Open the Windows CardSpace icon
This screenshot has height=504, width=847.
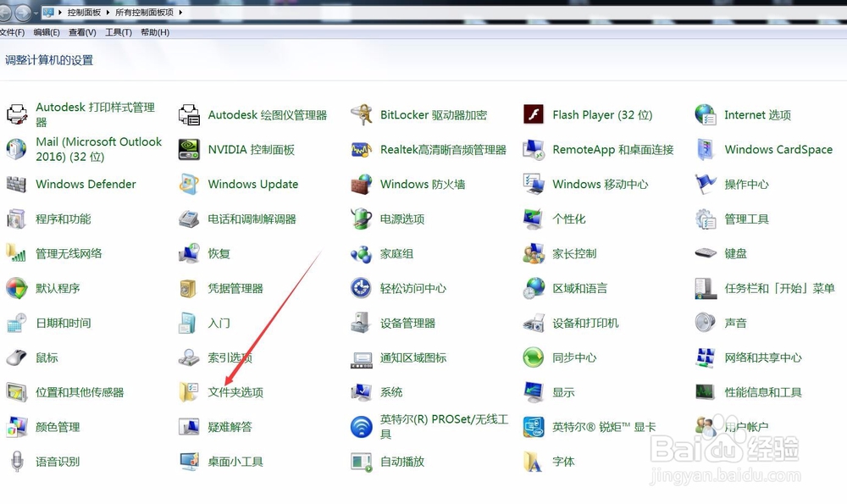click(706, 150)
